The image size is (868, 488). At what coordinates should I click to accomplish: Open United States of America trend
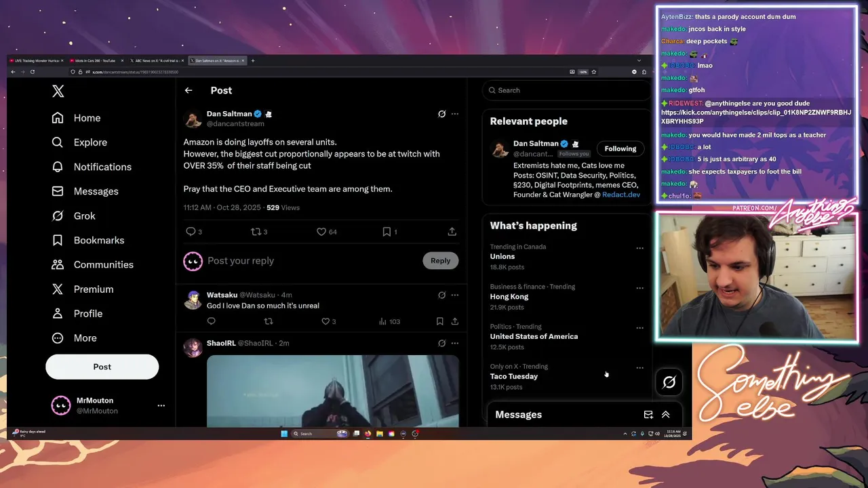pyautogui.click(x=534, y=336)
